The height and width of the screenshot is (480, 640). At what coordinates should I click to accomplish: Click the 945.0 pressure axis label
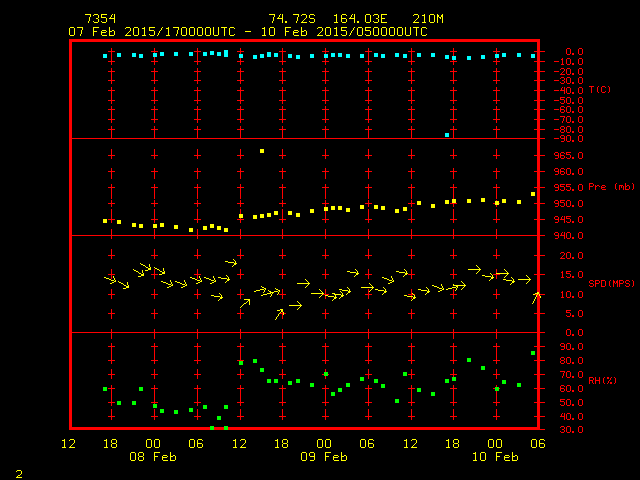point(569,220)
